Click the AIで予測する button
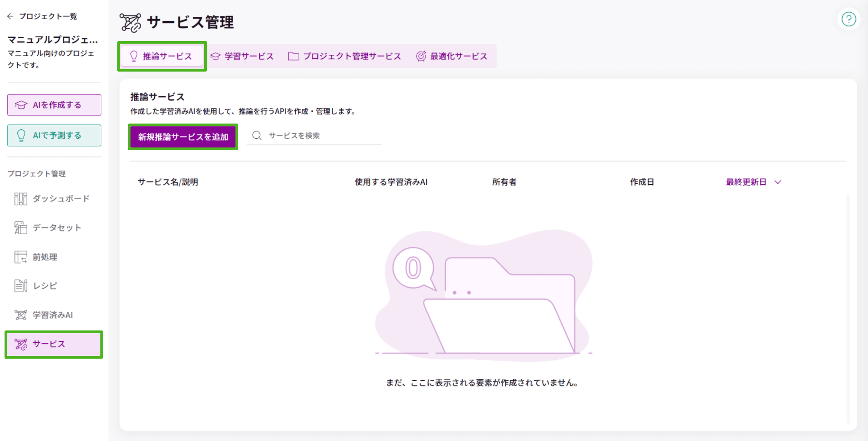 (x=53, y=135)
